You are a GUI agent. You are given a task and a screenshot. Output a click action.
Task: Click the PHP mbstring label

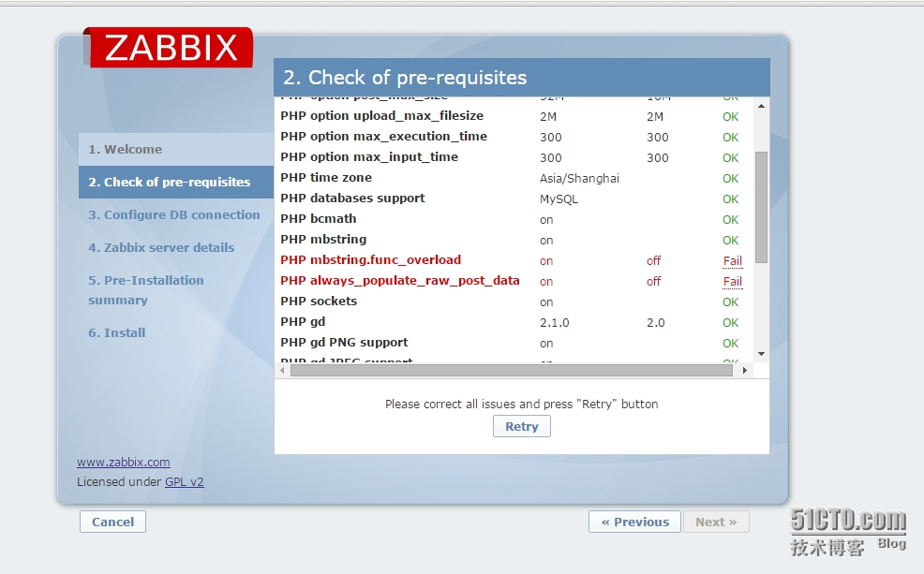pos(323,240)
